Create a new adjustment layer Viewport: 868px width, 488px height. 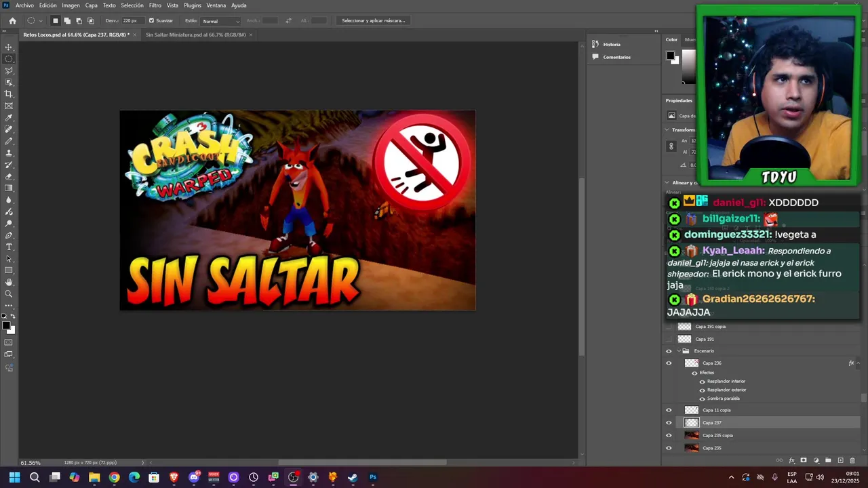(816, 461)
